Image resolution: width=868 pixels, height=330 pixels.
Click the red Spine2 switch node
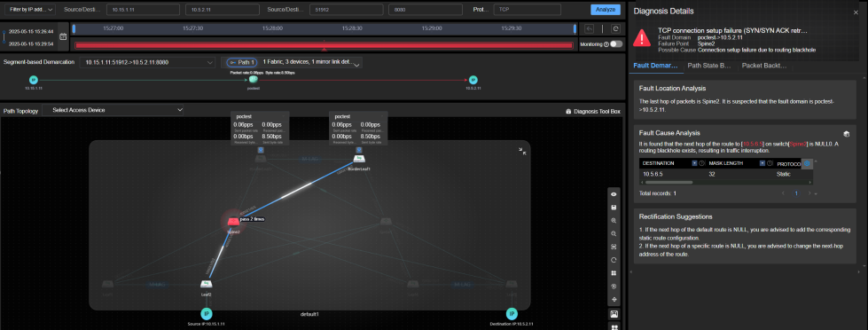point(233,222)
